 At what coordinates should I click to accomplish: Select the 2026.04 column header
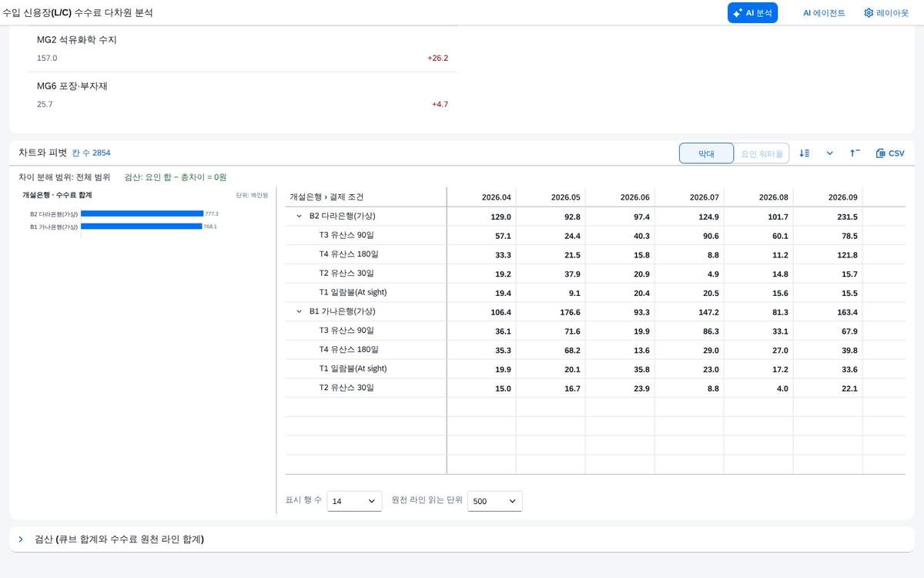point(481,197)
